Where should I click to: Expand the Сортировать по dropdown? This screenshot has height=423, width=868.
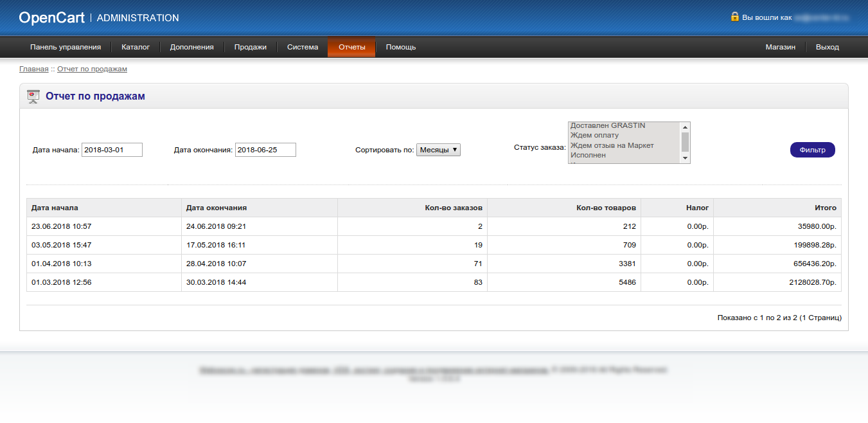coord(439,150)
